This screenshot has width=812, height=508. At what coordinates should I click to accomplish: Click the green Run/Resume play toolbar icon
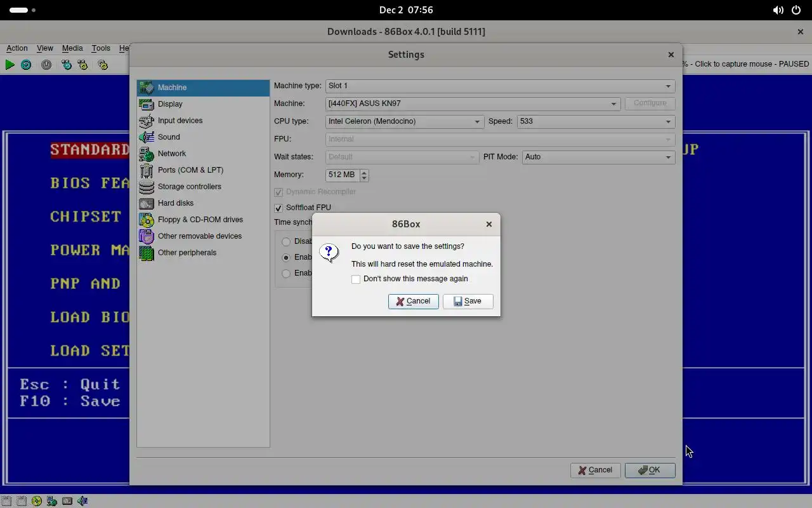pos(10,65)
